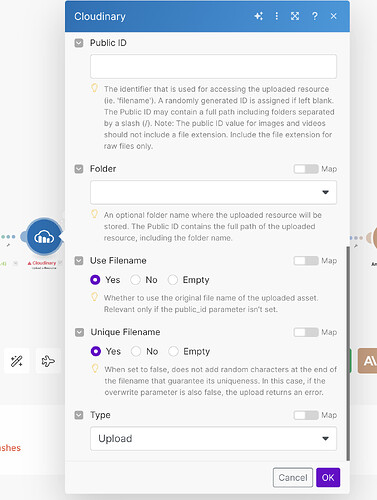Viewport: 377px width, 500px height.
Task: Click the dialog's vertical scrollbar
Action: [348, 353]
